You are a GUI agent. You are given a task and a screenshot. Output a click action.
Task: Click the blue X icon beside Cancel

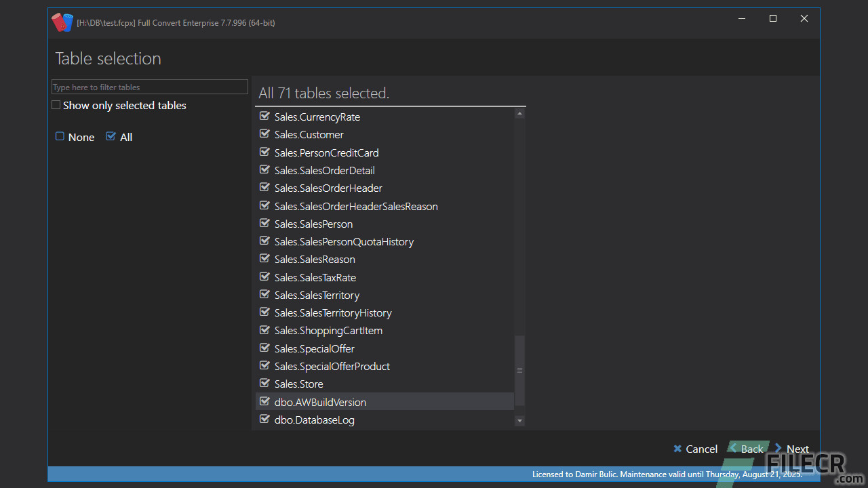coord(677,449)
